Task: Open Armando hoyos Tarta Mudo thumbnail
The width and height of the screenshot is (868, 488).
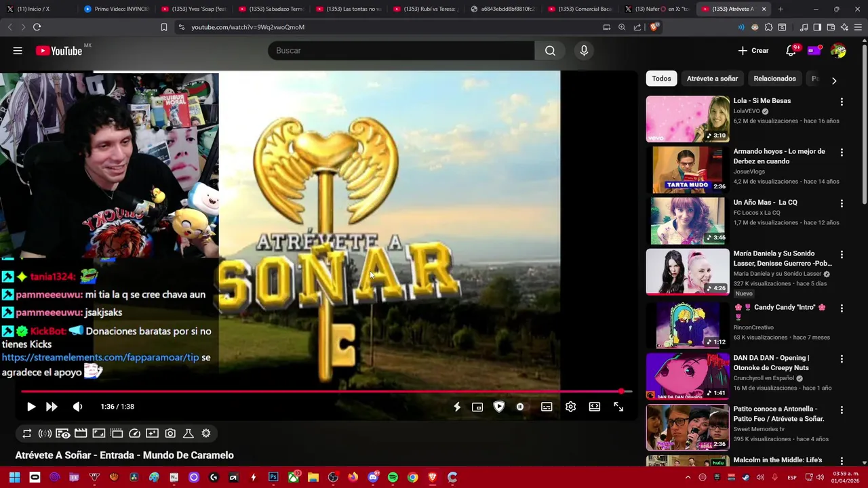Action: click(688, 169)
